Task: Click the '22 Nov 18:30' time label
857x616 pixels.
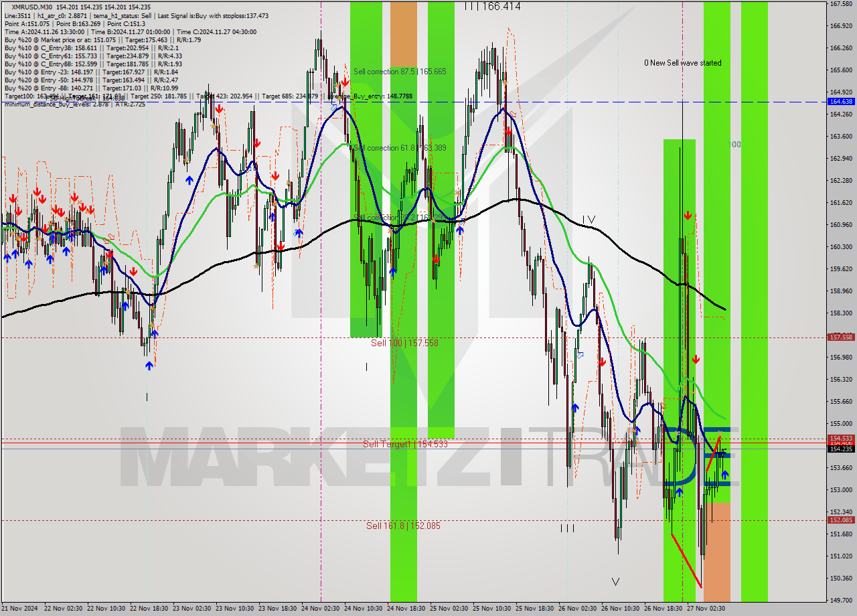Action: [x=149, y=609]
